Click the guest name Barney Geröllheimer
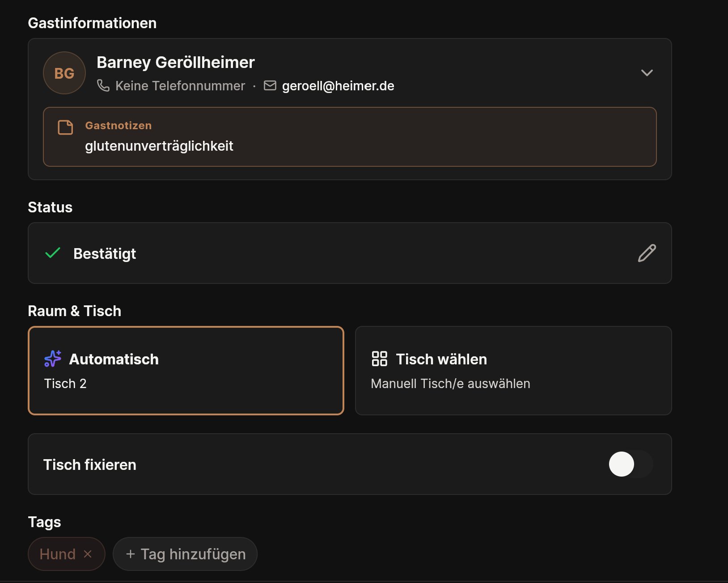The image size is (728, 583). [176, 62]
